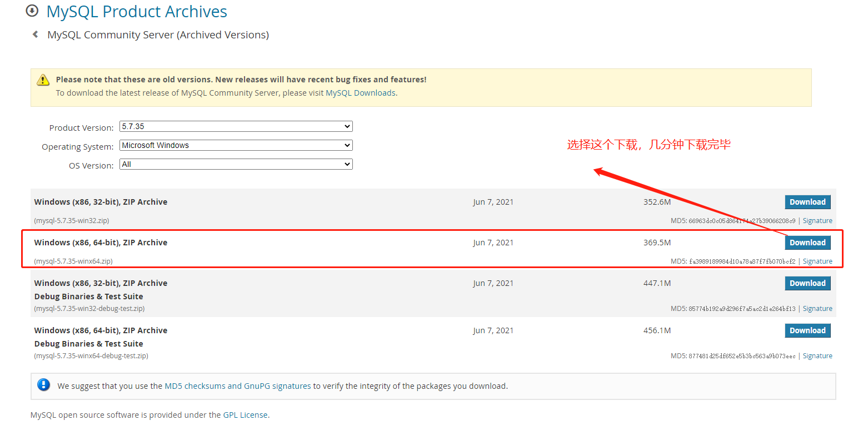
Task: Click the yellow warning triangle icon
Action: click(43, 80)
